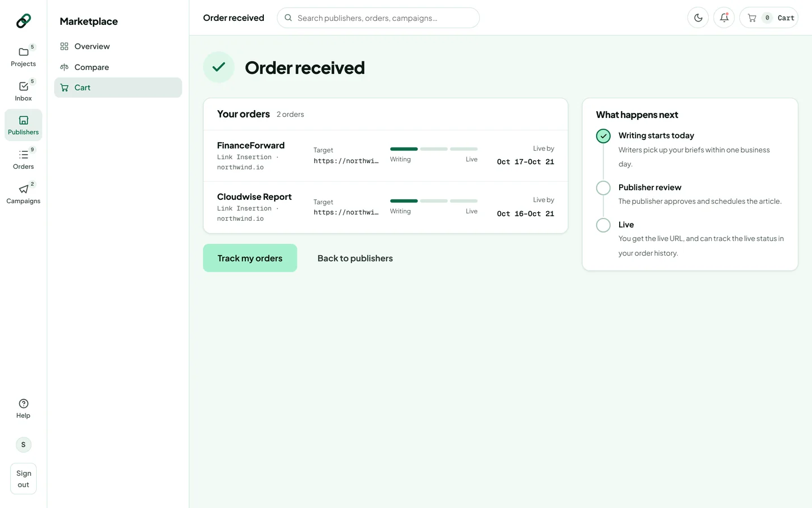Click the large order received checkmark
This screenshot has width=812, height=508.
219,67
